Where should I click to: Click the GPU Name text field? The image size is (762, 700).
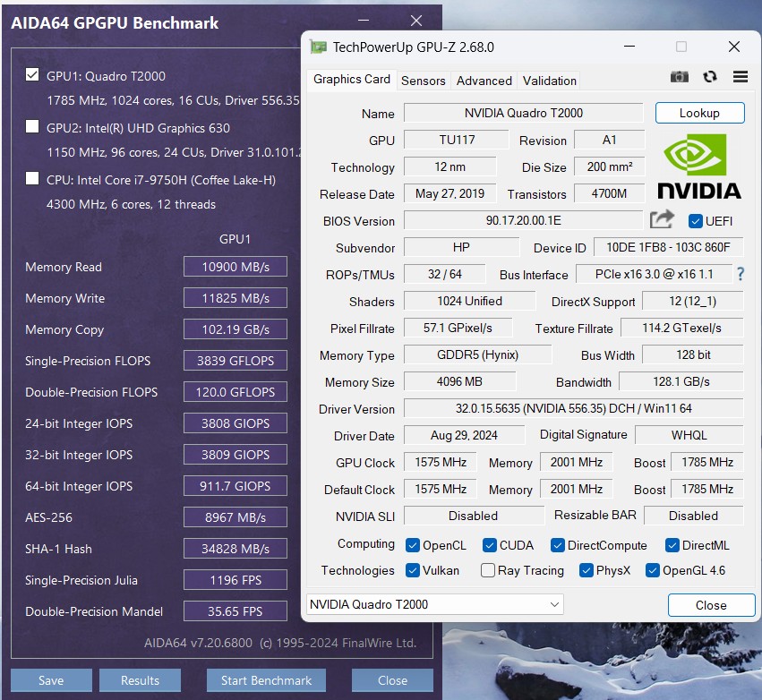[x=523, y=113]
